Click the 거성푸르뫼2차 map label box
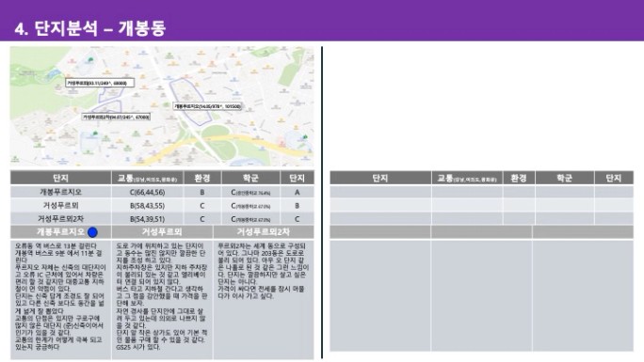 (116, 118)
